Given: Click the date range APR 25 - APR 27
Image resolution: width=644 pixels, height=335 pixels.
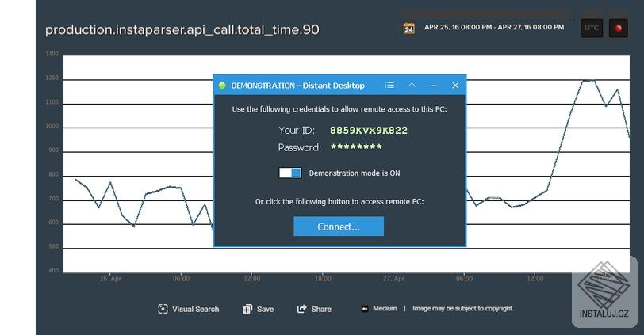Looking at the screenshot, I should click(494, 27).
